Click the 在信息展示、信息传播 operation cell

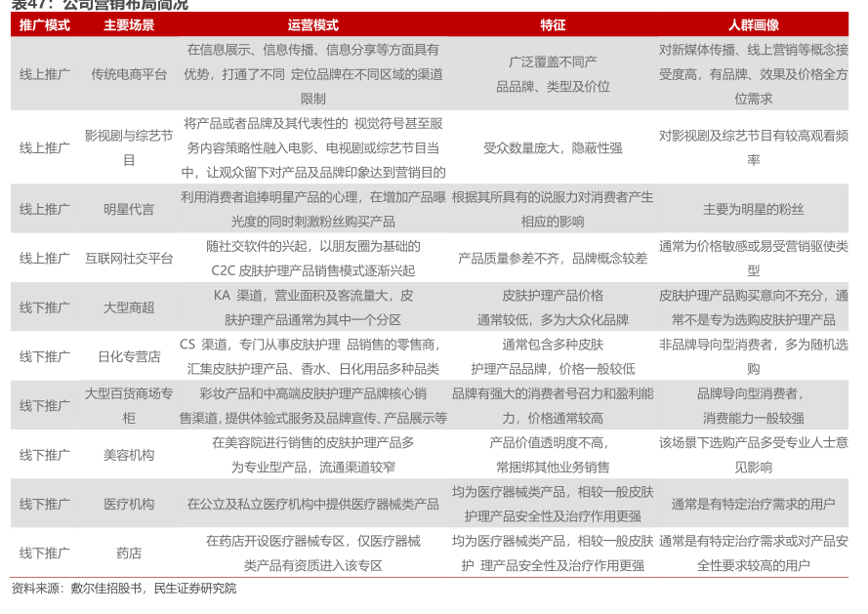313,74
